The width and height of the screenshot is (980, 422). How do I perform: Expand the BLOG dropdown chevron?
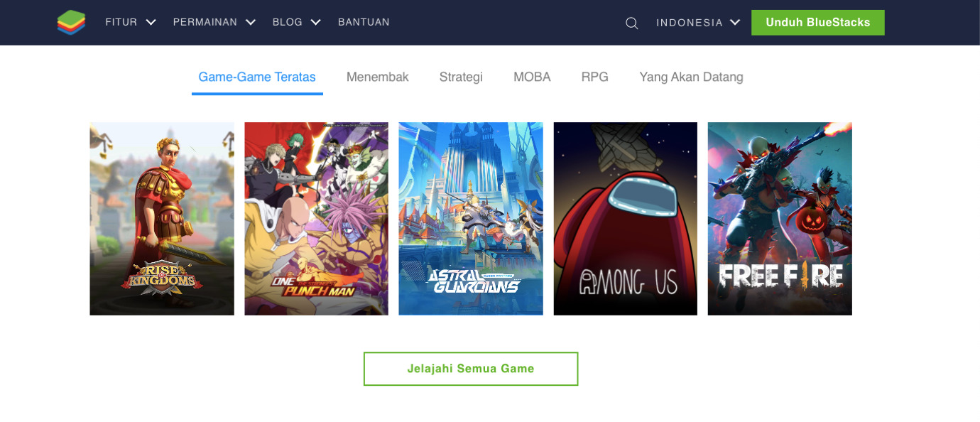point(316,22)
